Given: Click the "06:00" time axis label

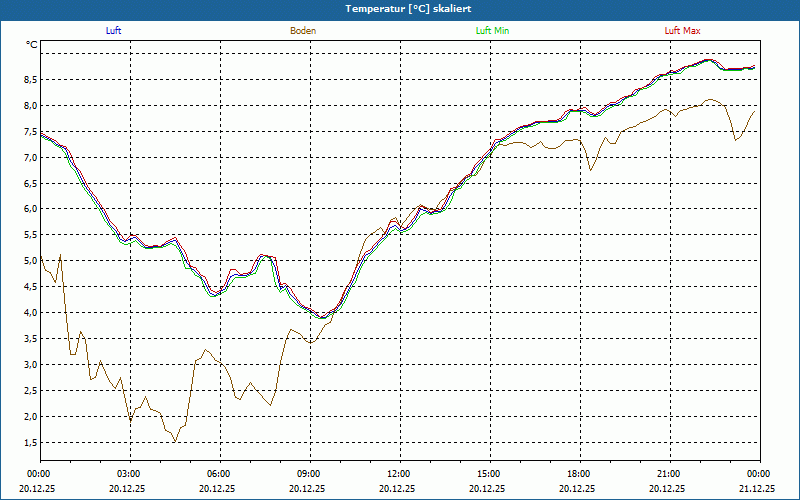Looking at the screenshot, I should [x=220, y=474].
